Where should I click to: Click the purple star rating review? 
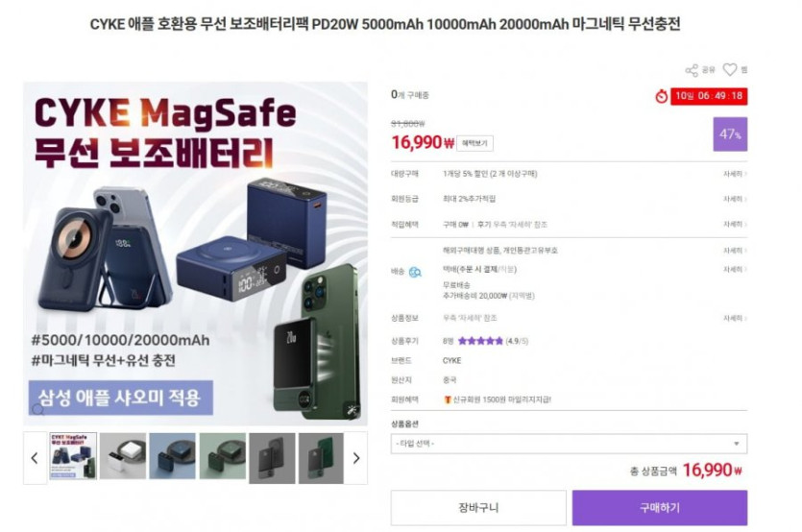480,341
